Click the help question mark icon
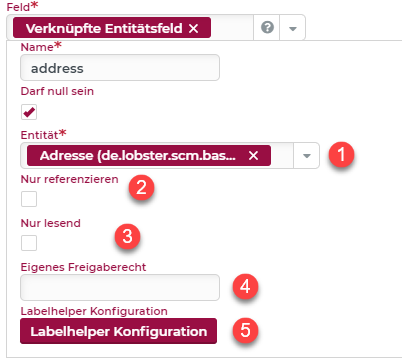 pyautogui.click(x=267, y=27)
